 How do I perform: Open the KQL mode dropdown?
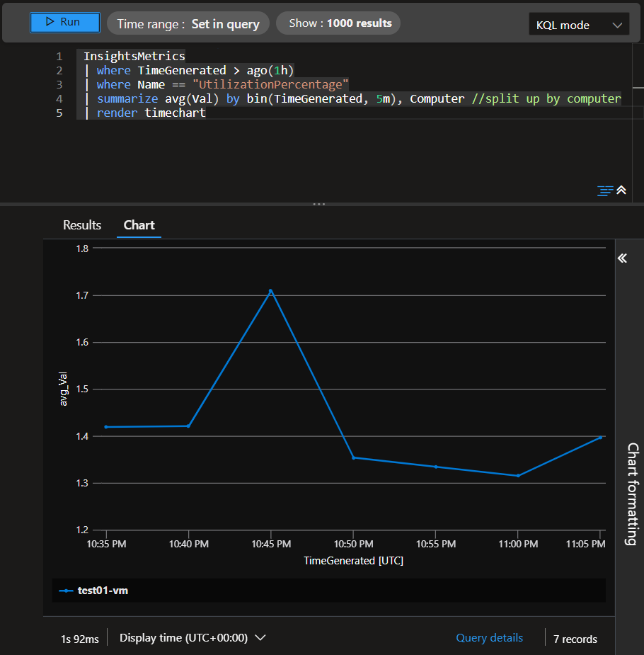coord(579,23)
